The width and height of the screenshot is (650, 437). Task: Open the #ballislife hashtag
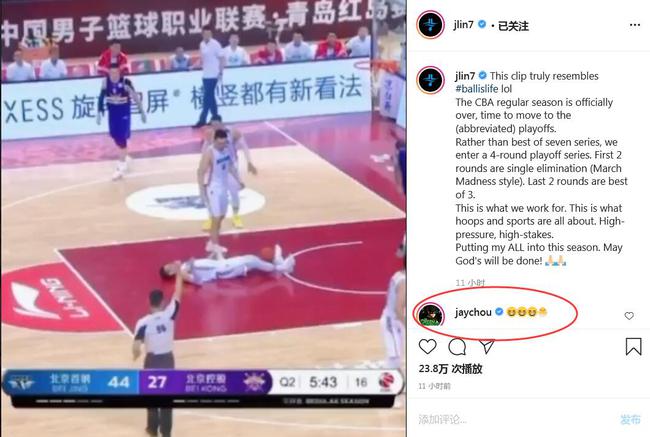[477, 89]
